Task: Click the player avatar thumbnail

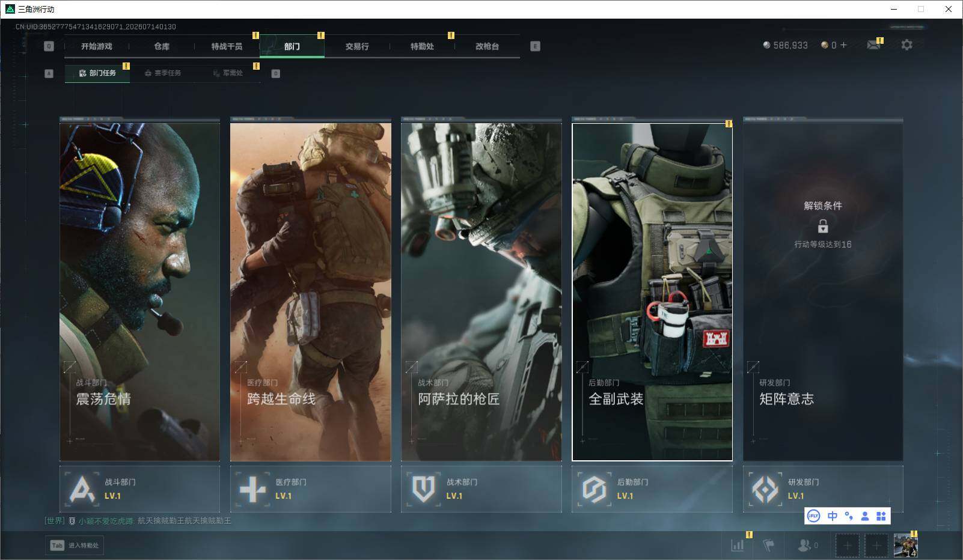Action: coord(905,546)
